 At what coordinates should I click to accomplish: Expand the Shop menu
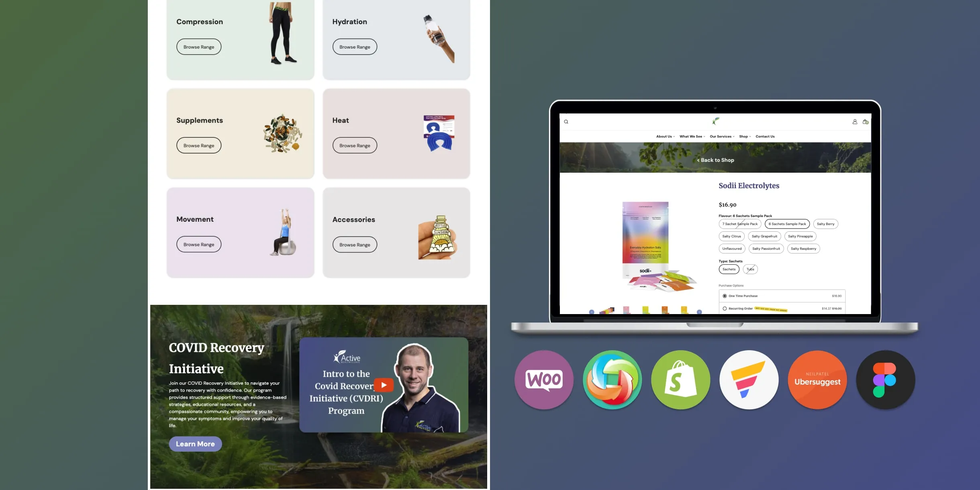[745, 136]
